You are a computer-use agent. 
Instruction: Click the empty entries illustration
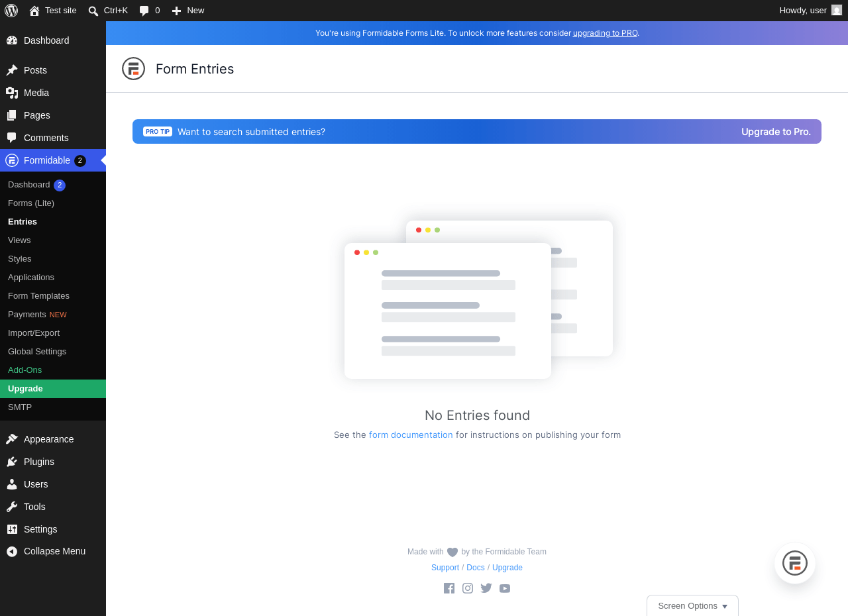point(478,300)
